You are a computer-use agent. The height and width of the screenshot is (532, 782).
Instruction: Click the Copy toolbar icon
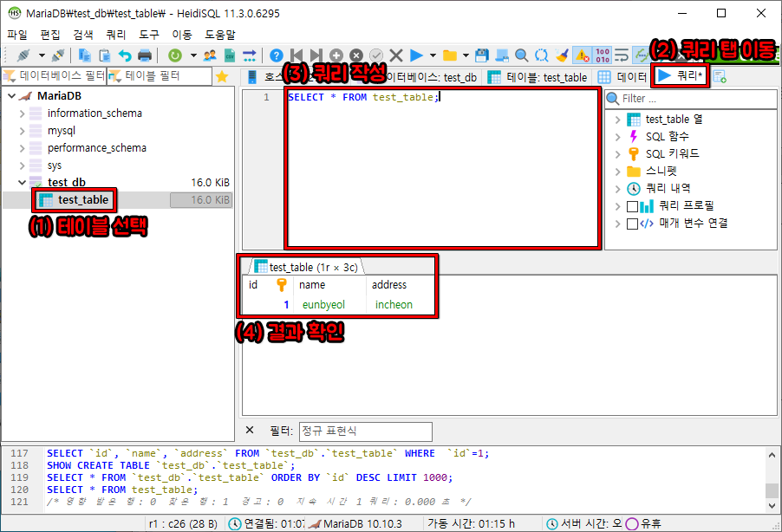point(85,55)
